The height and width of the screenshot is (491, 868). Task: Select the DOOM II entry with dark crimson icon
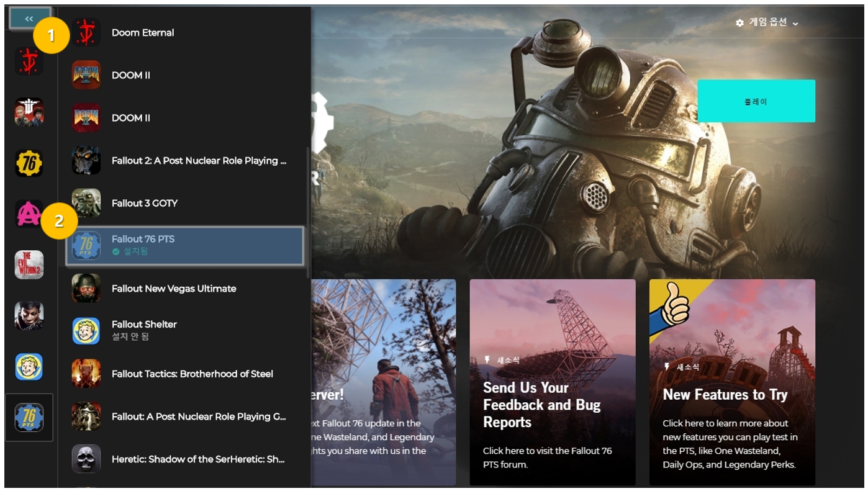coord(86,118)
